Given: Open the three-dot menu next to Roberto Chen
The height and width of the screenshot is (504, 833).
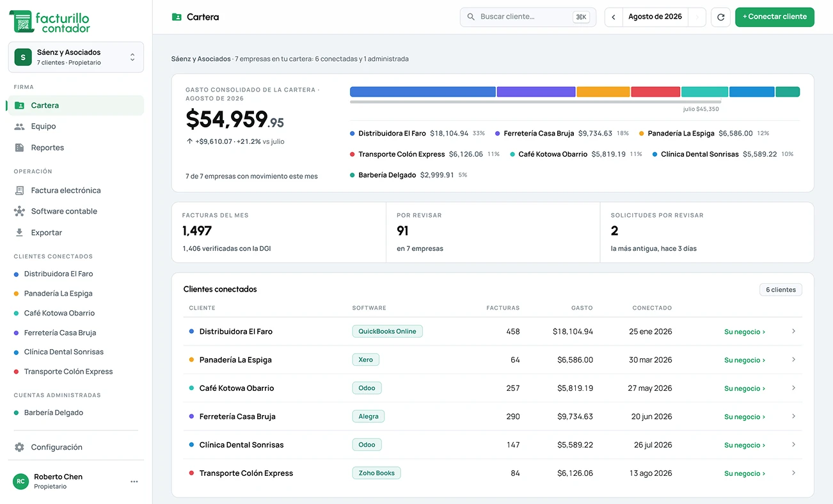Looking at the screenshot, I should [134, 482].
